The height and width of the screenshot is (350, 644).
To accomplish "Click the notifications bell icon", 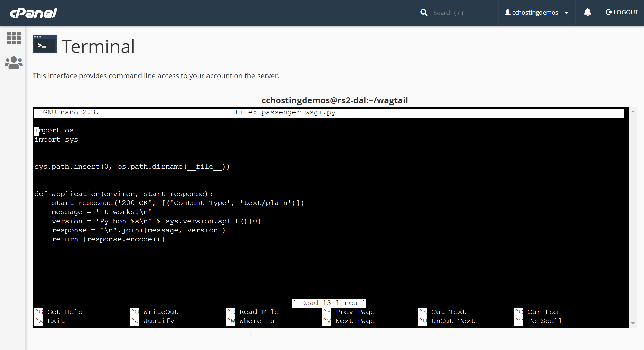I will tap(587, 13).
